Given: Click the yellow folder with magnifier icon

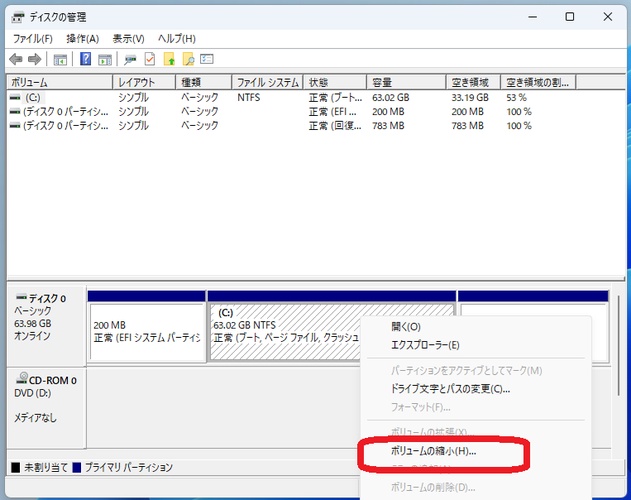Looking at the screenshot, I should [188, 59].
